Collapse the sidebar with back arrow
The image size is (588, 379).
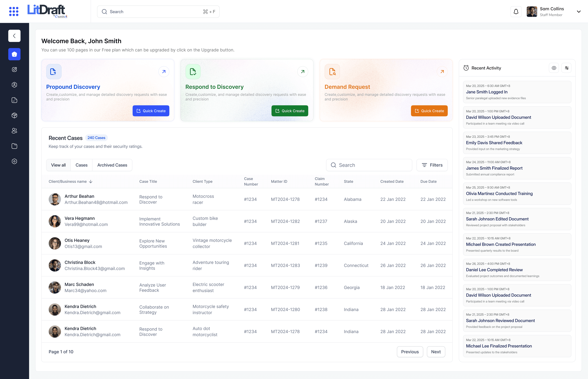pos(14,36)
